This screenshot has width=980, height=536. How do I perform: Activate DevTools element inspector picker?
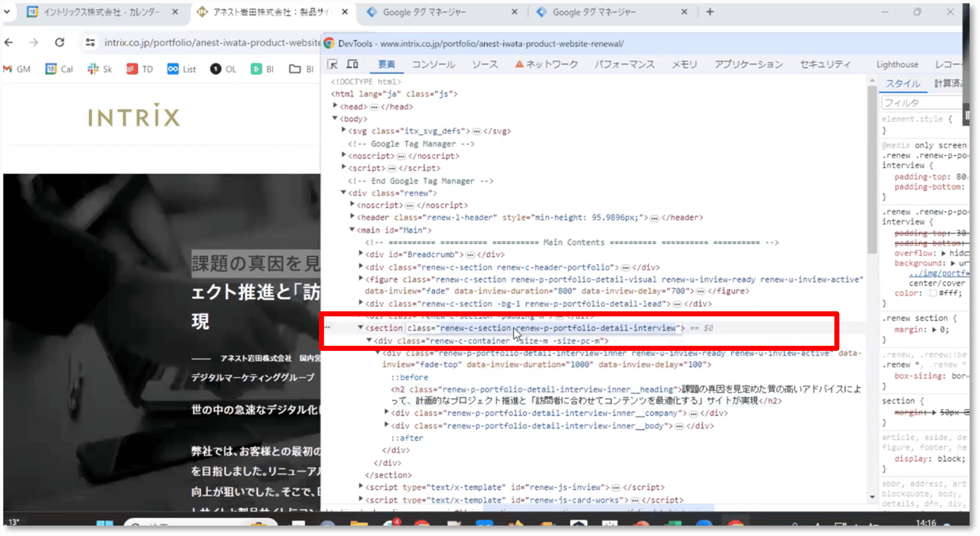pyautogui.click(x=332, y=64)
